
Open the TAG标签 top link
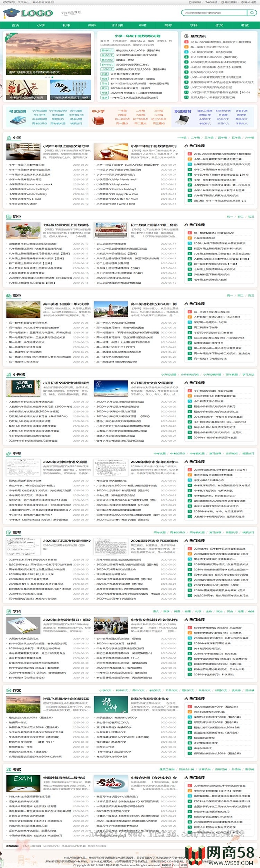[211, 2]
